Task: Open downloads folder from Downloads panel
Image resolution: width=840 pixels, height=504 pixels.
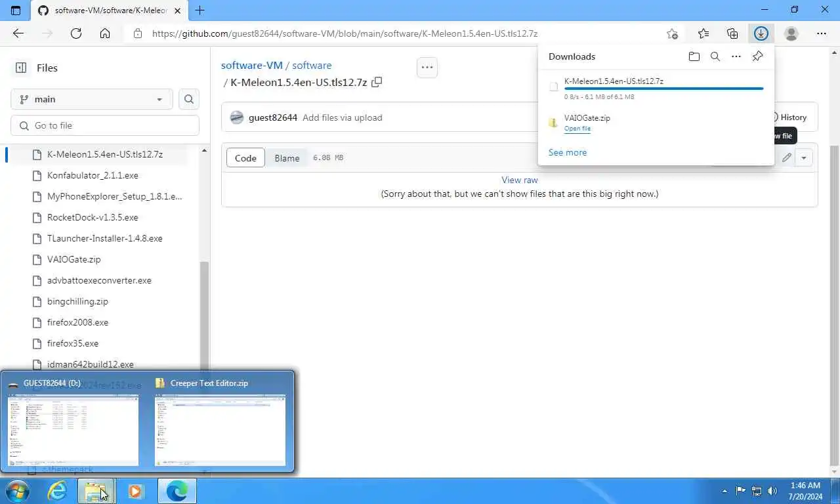Action: (694, 56)
